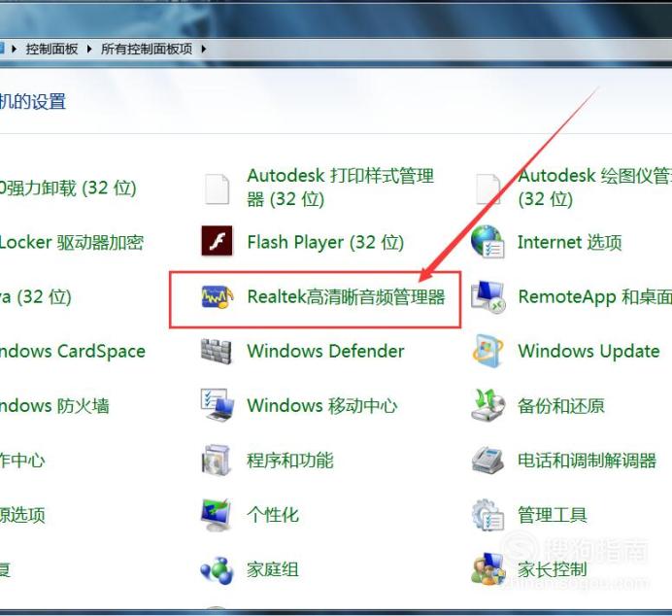Open Autodesk 打印样式管理器 (32 位) link
The image size is (672, 616).
[341, 188]
